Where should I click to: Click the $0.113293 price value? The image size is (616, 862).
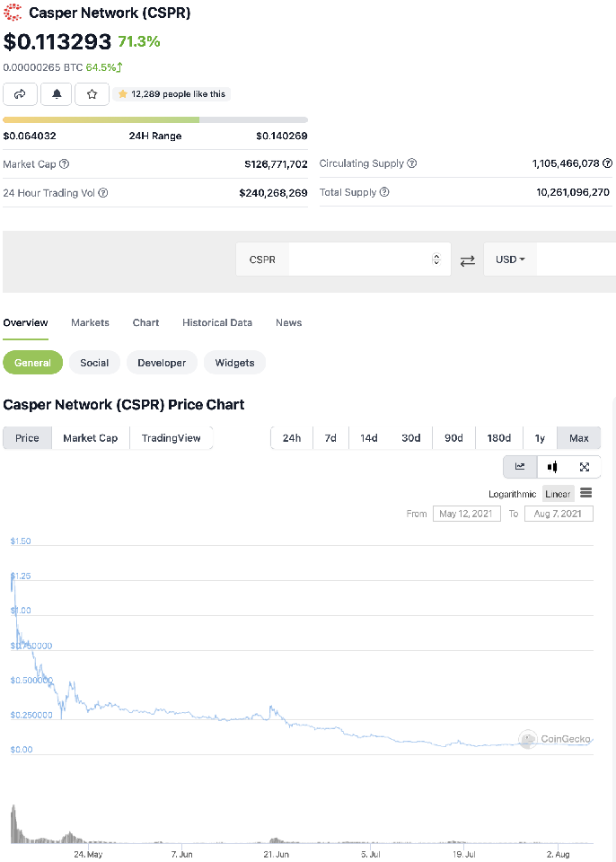(57, 41)
